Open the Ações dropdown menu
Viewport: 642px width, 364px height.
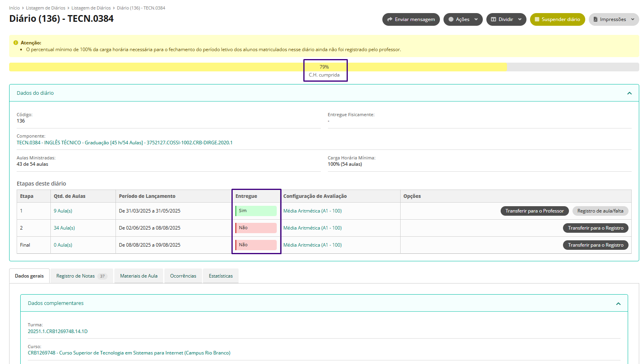pyautogui.click(x=463, y=19)
